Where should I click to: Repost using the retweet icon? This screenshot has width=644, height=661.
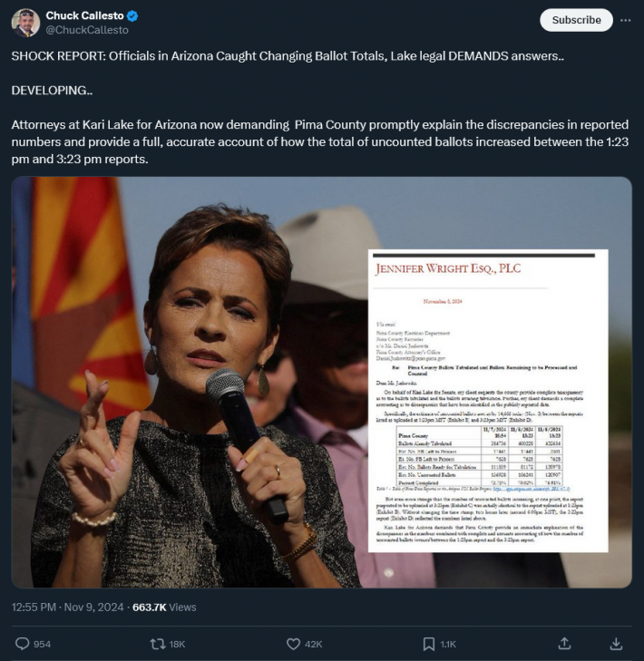158,644
